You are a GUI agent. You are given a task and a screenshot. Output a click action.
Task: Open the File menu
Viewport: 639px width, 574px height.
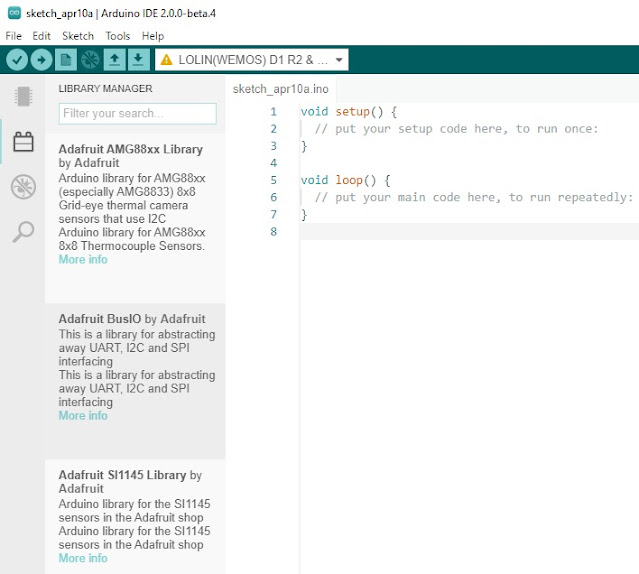13,36
